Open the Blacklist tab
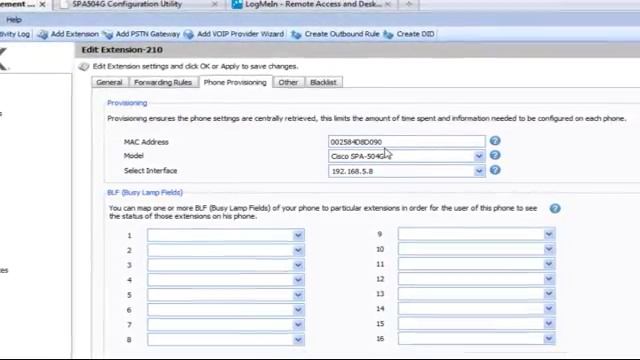The height and width of the screenshot is (360, 640). pos(323,82)
